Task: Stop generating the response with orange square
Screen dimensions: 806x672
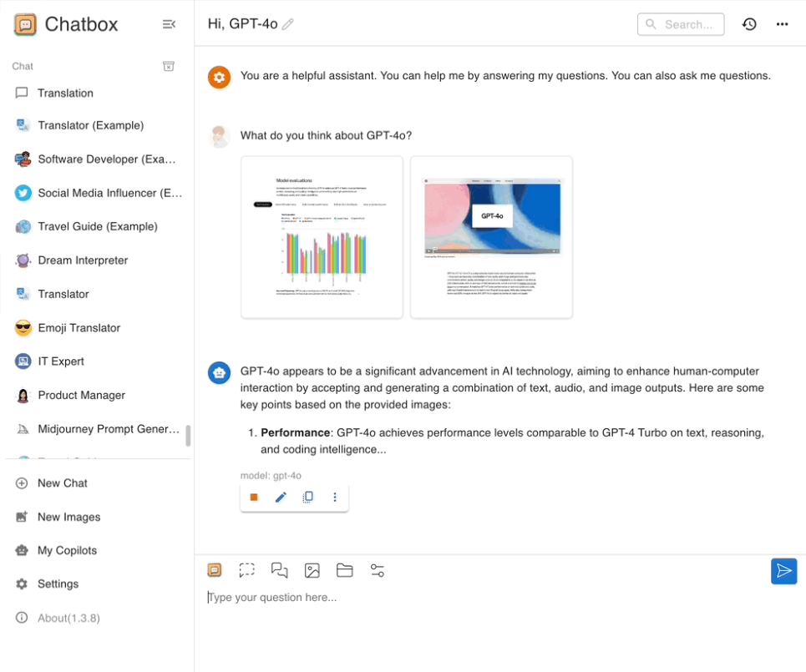Action: (254, 498)
